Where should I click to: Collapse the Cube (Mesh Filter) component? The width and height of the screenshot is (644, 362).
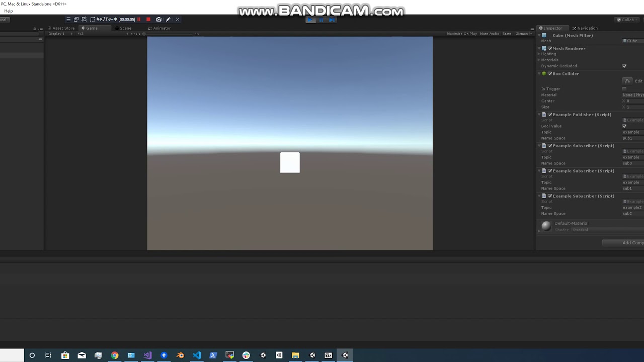(x=539, y=36)
